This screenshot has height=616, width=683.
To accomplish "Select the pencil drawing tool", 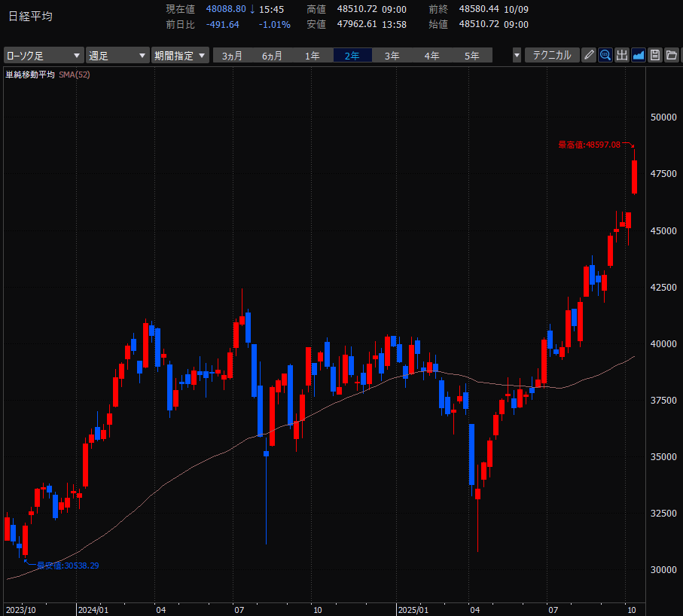I will click(x=588, y=55).
